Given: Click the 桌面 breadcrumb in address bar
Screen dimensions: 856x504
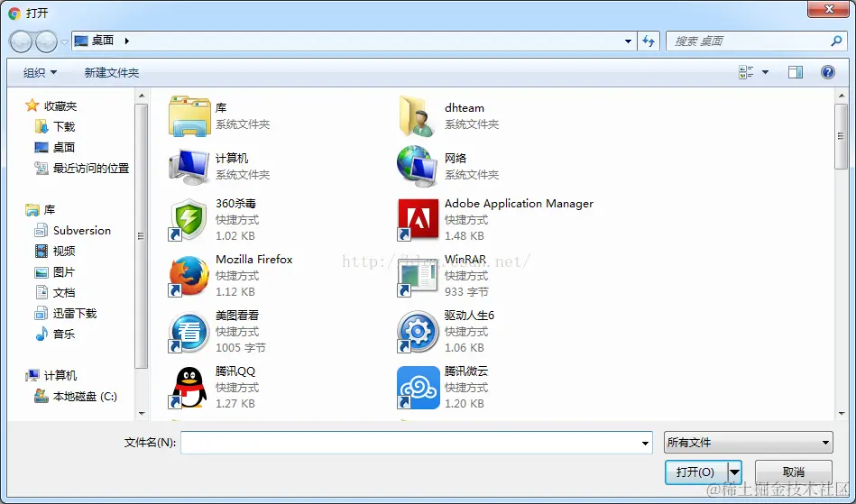Looking at the screenshot, I should coord(103,41).
